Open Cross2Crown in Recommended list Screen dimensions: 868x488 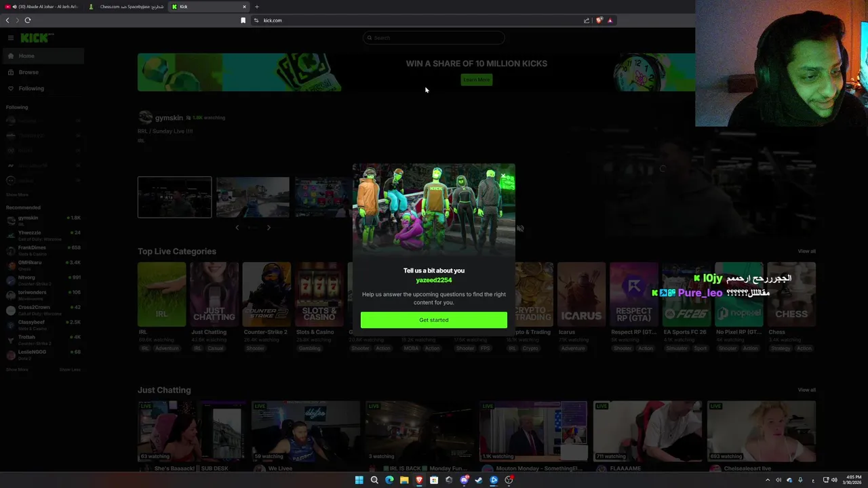(42, 309)
